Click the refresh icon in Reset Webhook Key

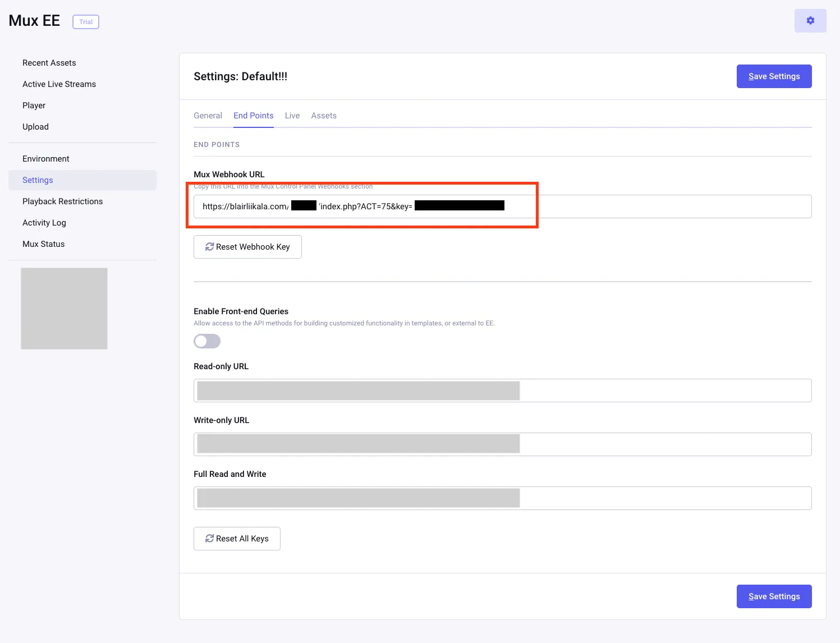[x=209, y=247]
